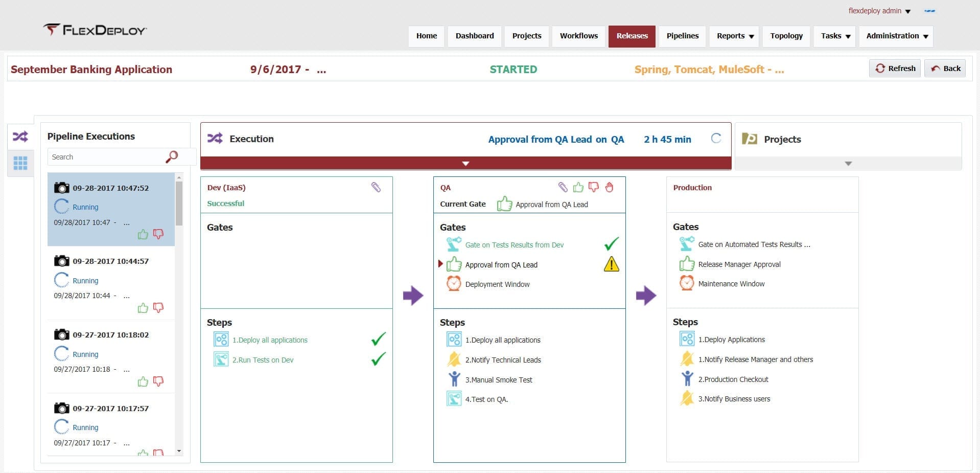980x473 pixels.
Task: Click the Refresh button
Action: point(895,68)
